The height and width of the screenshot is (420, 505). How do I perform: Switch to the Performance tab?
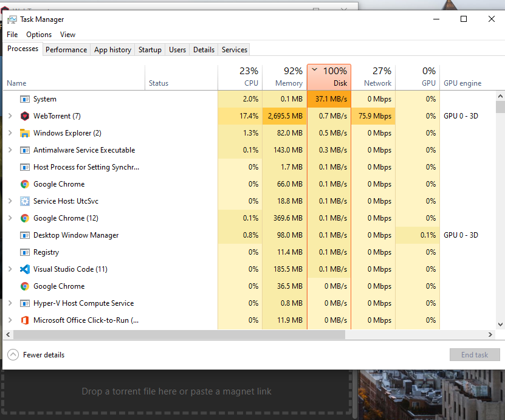tap(66, 50)
